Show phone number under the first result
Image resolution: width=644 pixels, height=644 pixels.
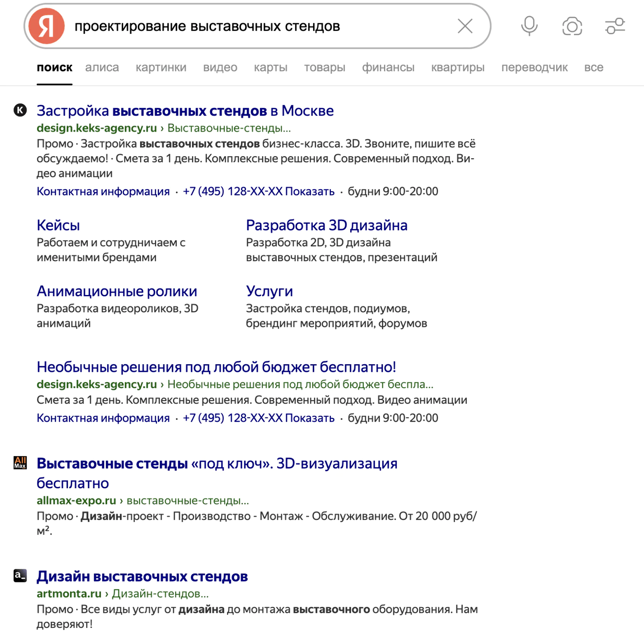pos(258,191)
